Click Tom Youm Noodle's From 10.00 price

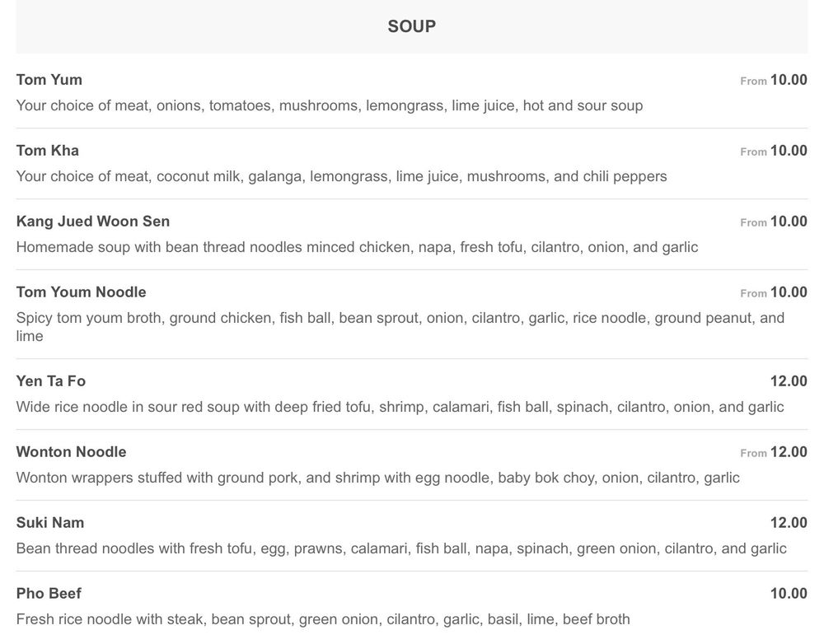point(774,293)
